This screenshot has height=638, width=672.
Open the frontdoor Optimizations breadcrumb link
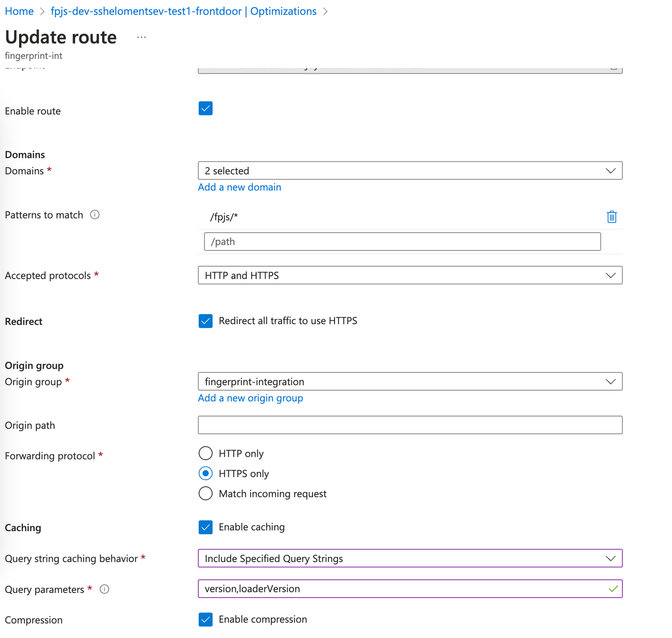(x=183, y=11)
